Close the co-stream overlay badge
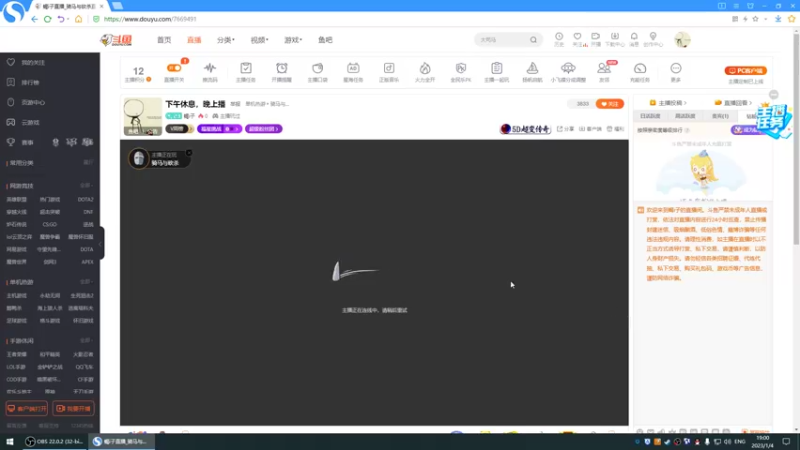800x450 pixels. (x=189, y=153)
